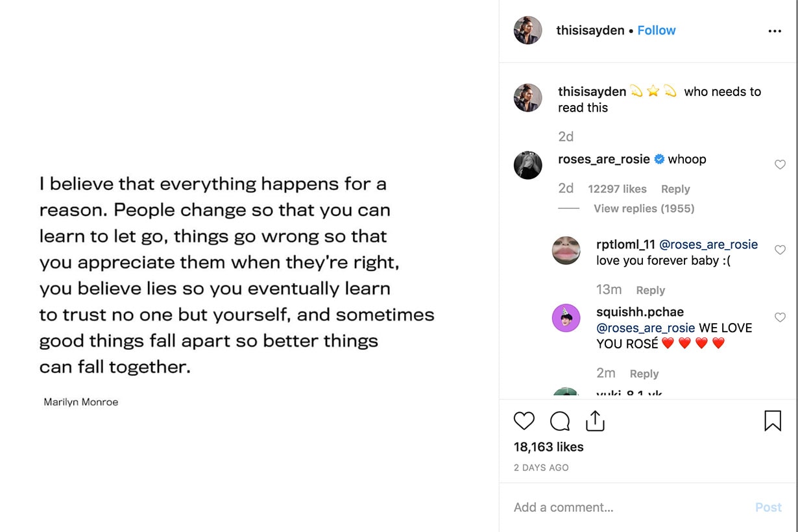798x532 pixels.
Task: Reply to squishh.pchae comment
Action: pyautogui.click(x=644, y=374)
